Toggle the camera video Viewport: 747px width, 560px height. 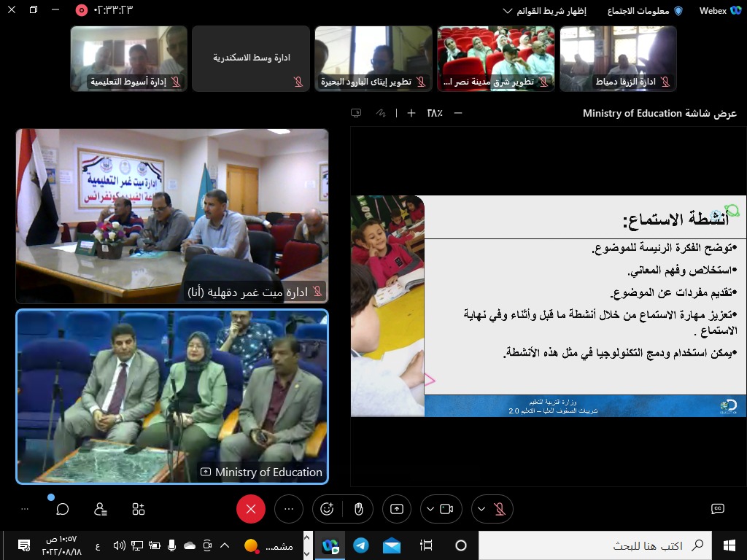[446, 509]
